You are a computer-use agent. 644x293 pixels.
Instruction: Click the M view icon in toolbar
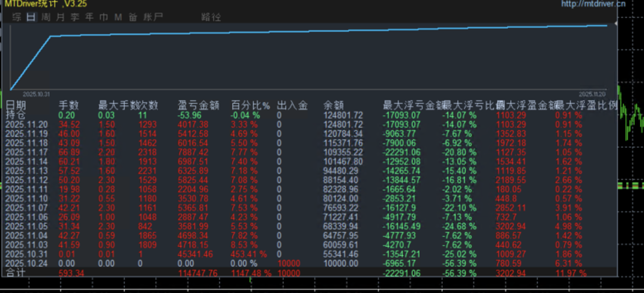click(118, 17)
